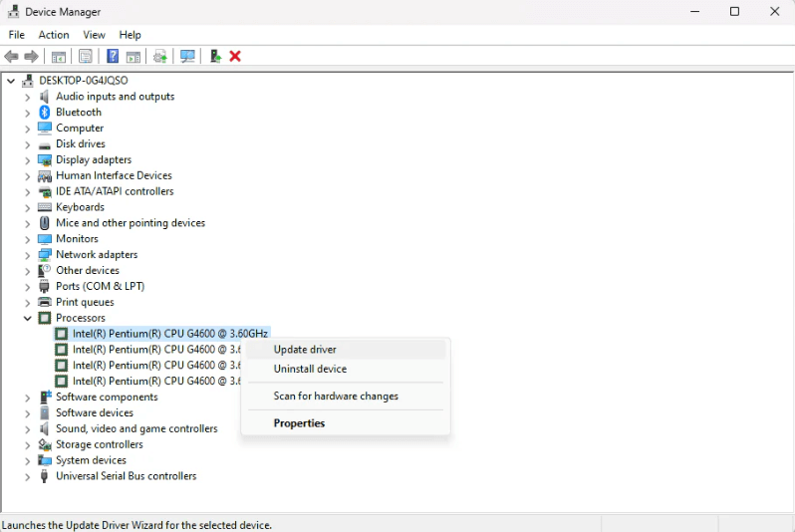Open the Help menu
795x532 pixels.
[130, 35]
